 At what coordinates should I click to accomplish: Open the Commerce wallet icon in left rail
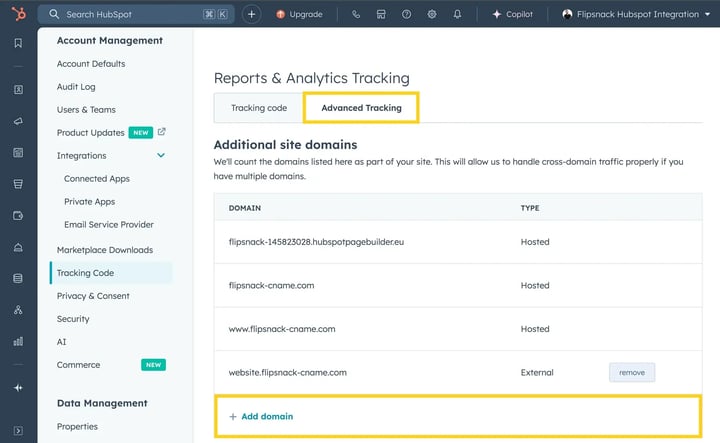18,215
